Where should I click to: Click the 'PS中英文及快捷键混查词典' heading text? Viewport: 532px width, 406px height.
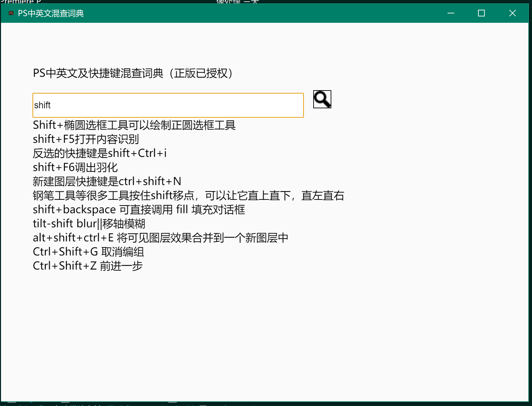pyautogui.click(x=133, y=73)
